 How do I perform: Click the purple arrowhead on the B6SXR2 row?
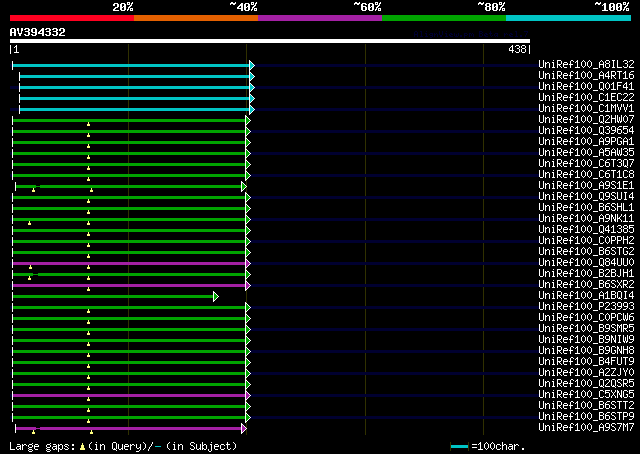tap(248, 285)
